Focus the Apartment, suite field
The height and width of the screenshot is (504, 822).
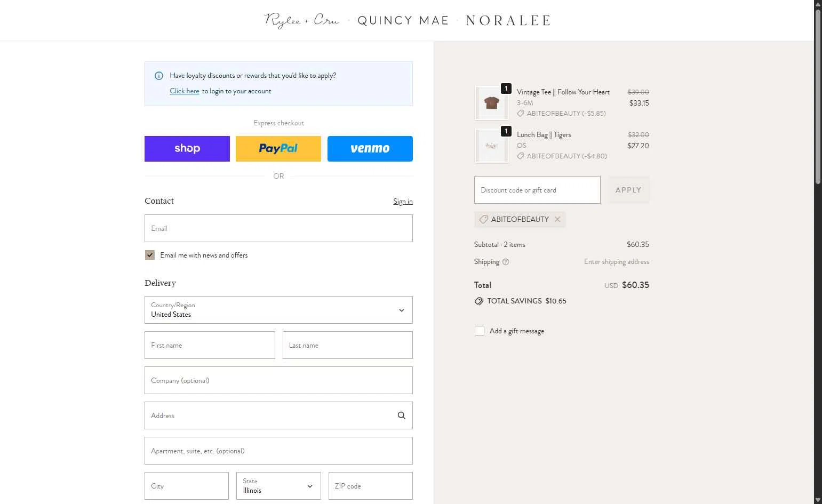click(278, 451)
